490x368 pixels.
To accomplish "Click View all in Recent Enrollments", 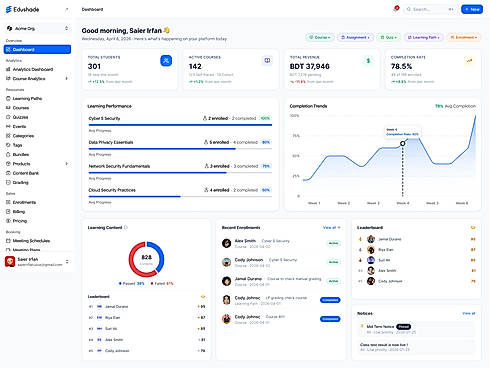I will [x=331, y=228].
